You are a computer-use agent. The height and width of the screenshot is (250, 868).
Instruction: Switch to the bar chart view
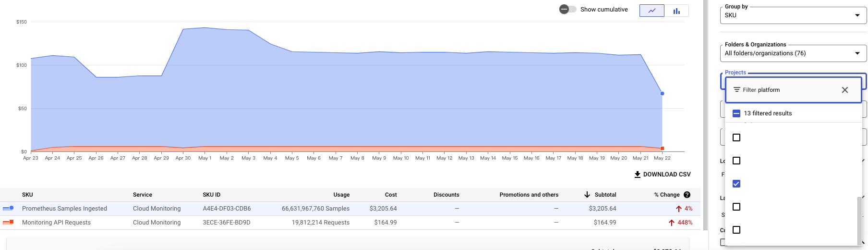(676, 11)
